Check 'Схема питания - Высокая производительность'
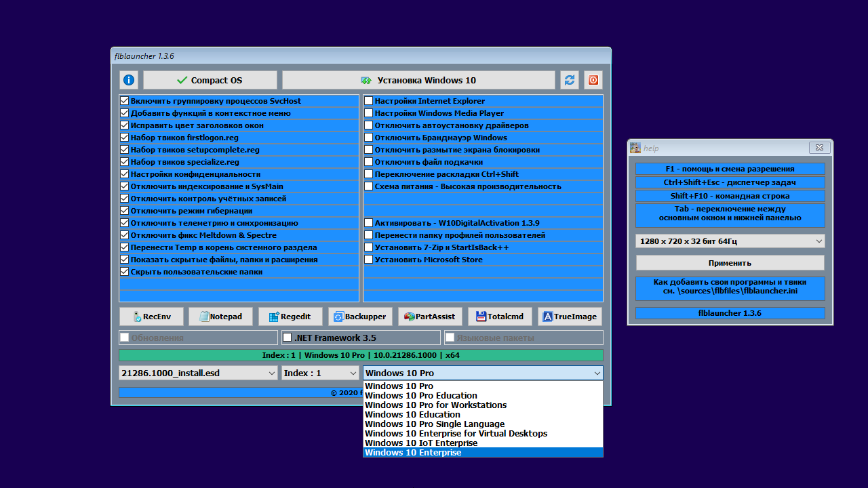 (369, 186)
